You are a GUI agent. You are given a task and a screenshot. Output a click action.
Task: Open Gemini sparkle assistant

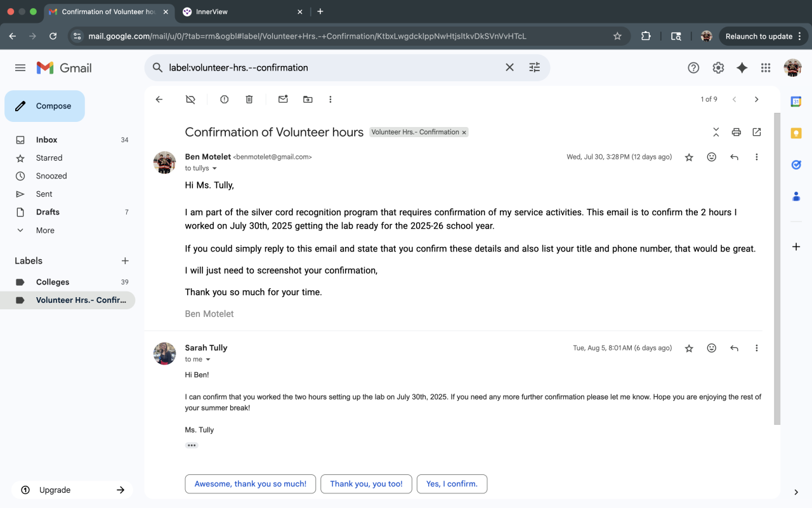[x=742, y=68]
